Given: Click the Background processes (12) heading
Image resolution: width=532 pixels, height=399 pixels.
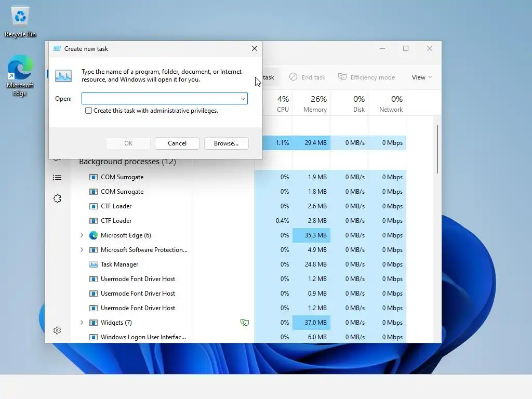Looking at the screenshot, I should (128, 162).
